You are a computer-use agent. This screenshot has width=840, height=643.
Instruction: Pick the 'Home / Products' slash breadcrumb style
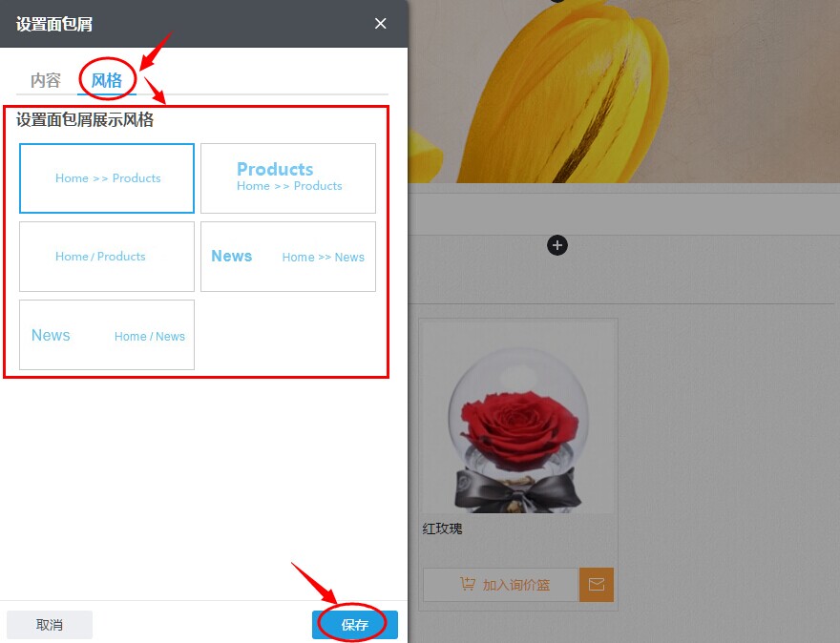point(107,257)
